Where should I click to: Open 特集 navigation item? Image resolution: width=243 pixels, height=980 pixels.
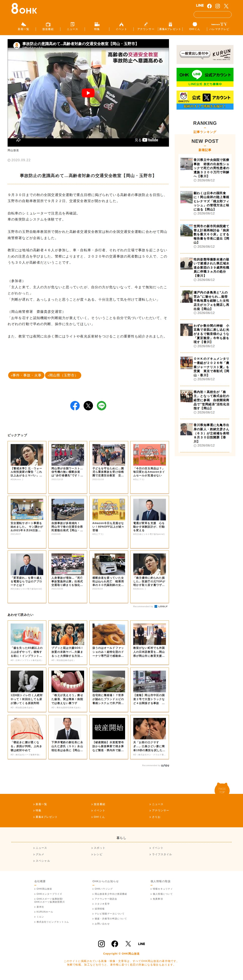pyautogui.click(x=97, y=26)
